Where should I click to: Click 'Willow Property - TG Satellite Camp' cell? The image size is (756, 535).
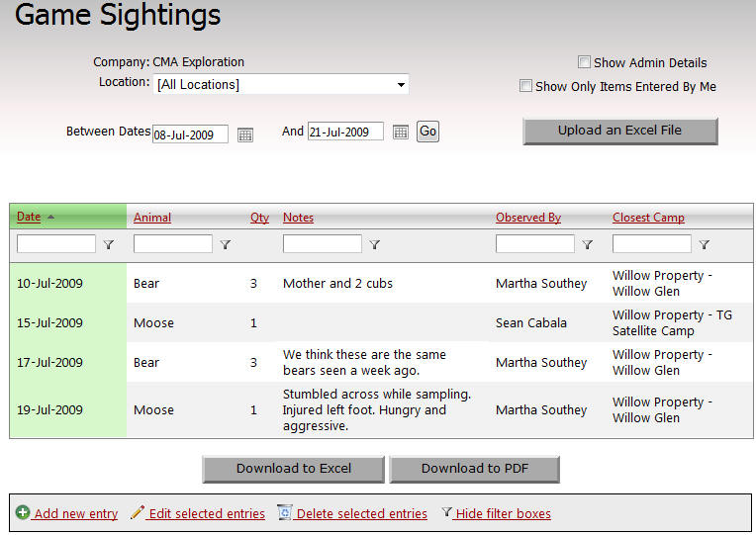pos(672,323)
